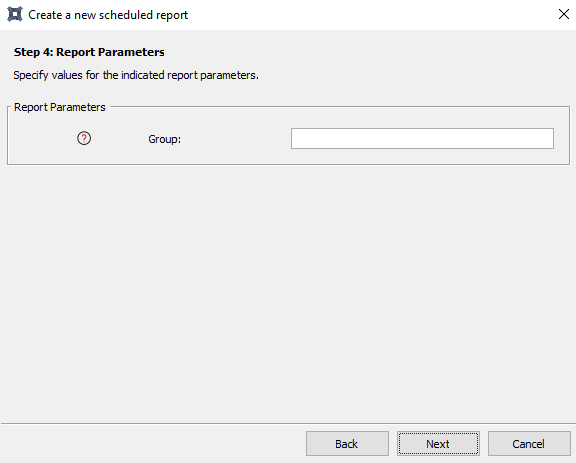
Task: Click the Step 4: Report Parameters heading
Action: point(89,52)
